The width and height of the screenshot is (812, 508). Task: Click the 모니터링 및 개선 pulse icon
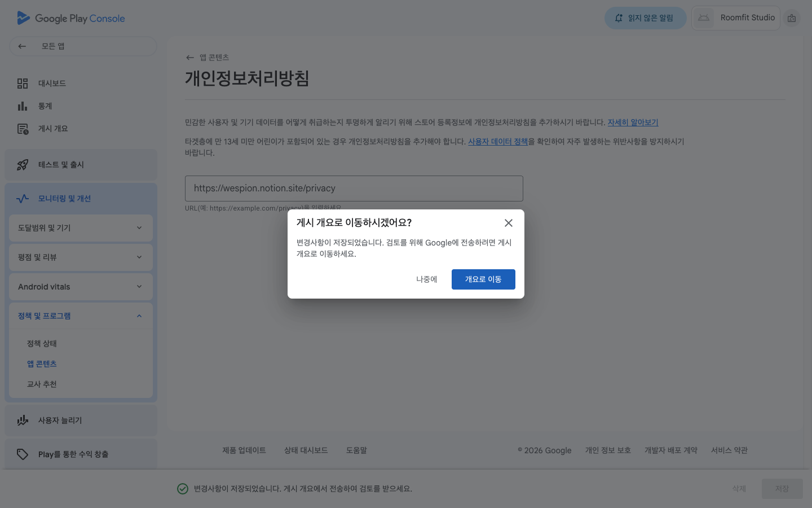(23, 199)
